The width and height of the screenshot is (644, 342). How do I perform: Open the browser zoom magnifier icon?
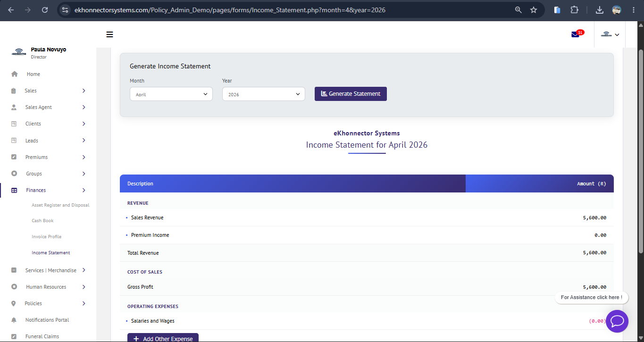(x=518, y=9)
